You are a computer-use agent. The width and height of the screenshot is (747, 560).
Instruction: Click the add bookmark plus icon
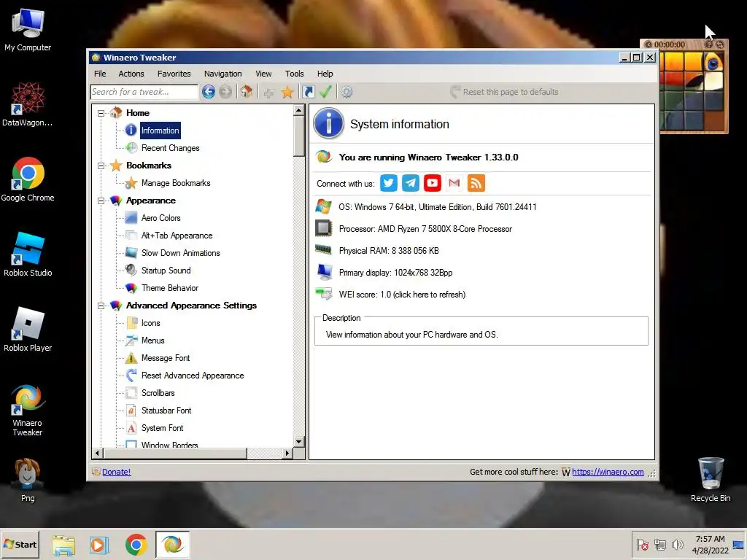[268, 92]
